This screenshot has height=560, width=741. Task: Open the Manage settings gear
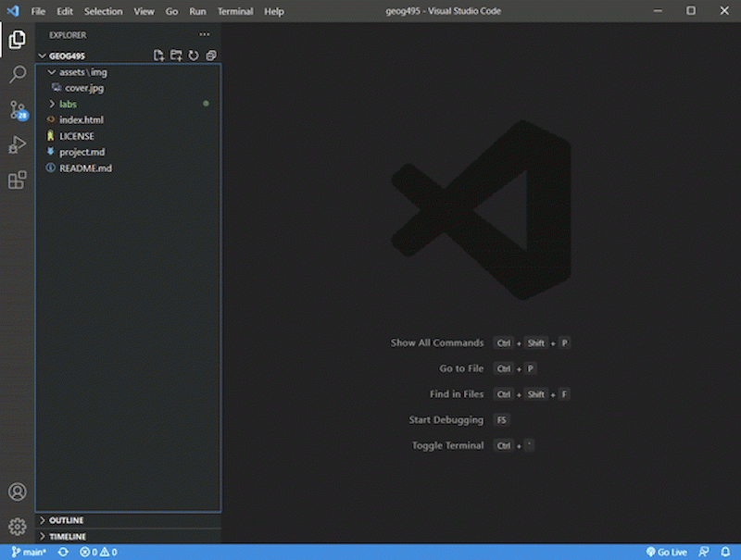(17, 526)
